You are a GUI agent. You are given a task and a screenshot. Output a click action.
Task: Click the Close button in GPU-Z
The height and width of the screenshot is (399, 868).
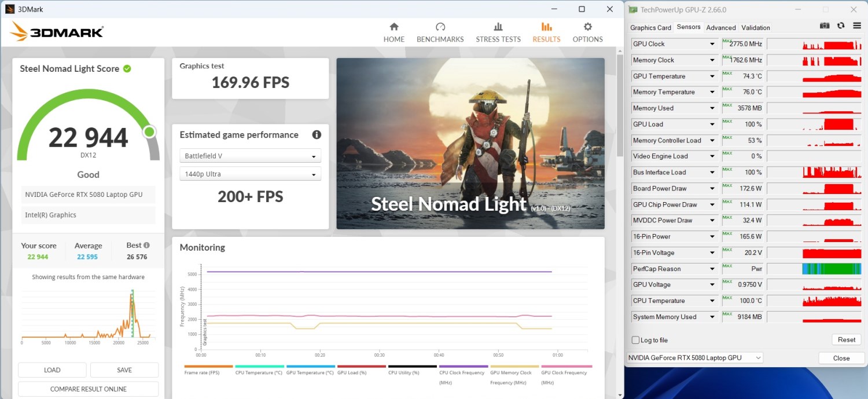click(841, 358)
